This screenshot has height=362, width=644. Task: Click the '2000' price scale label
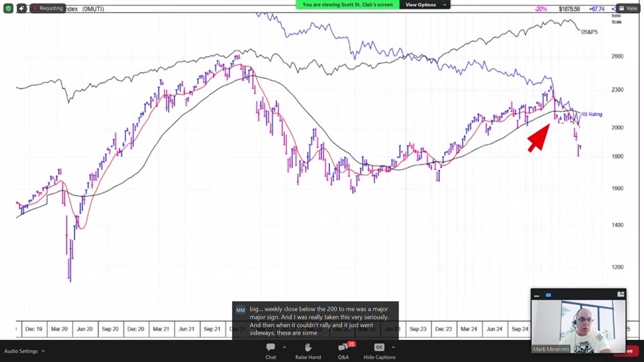(x=617, y=127)
